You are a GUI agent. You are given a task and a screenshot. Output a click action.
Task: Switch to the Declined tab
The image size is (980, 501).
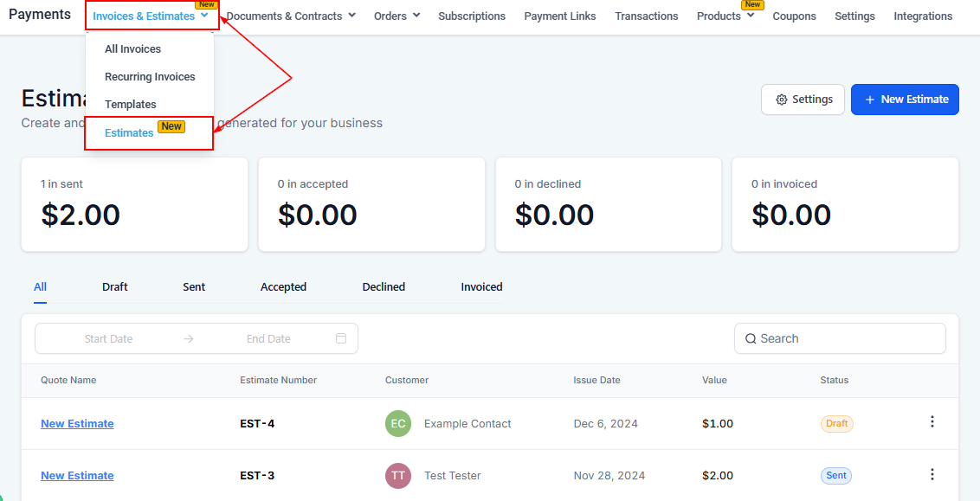coord(384,287)
